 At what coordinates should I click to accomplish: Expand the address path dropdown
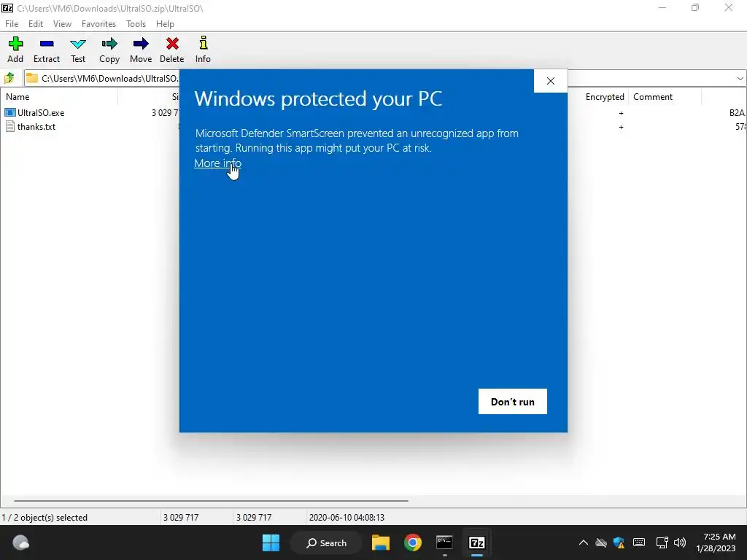(x=740, y=79)
